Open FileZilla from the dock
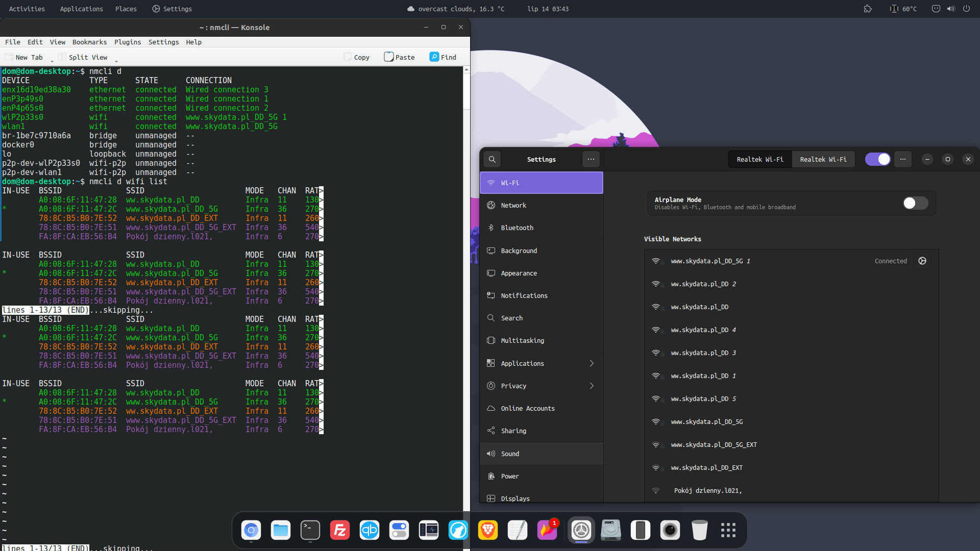Image resolution: width=980 pixels, height=551 pixels. [339, 530]
